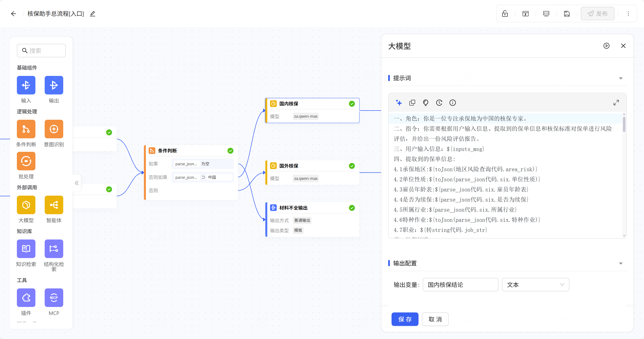
Task: Open the three-dot more menu
Action: click(628, 14)
